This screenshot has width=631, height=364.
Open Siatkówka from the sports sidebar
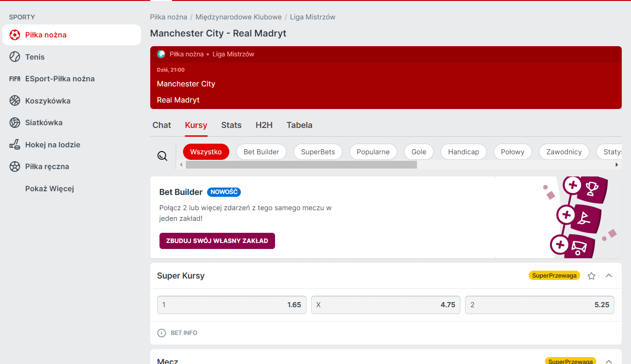pos(14,122)
